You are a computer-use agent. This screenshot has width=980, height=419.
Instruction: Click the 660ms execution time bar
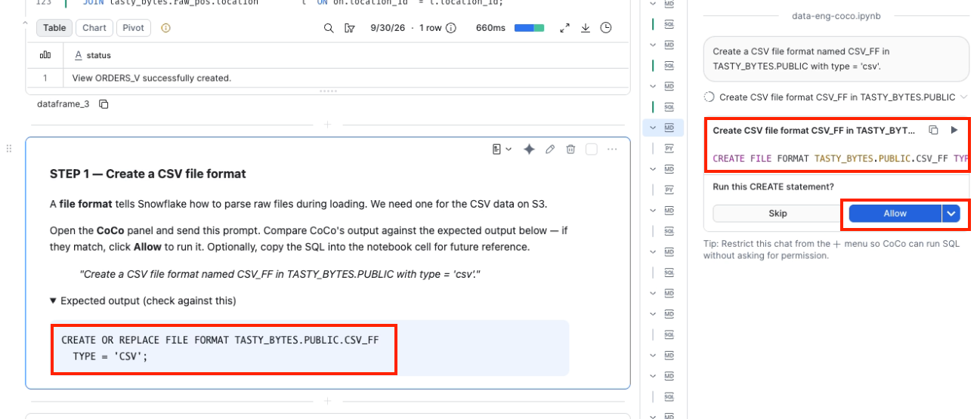point(529,28)
